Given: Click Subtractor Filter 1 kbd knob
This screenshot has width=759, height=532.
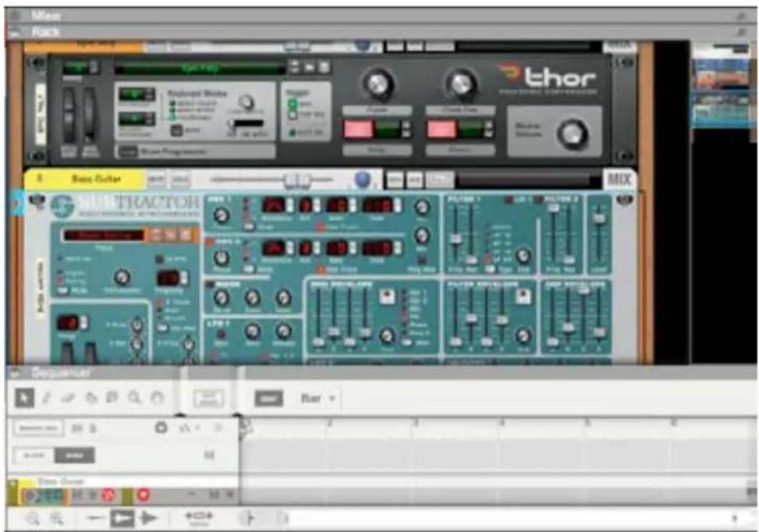Looking at the screenshot, I should 523,255.
